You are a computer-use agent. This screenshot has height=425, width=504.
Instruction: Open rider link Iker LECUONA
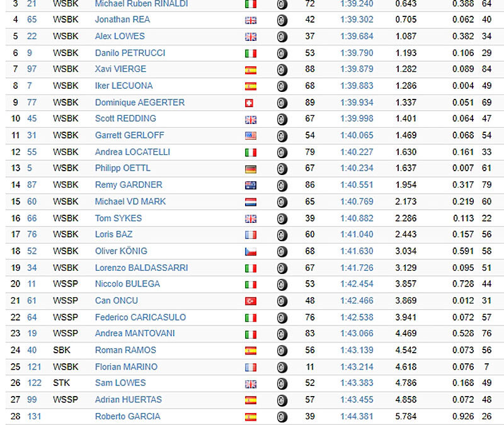point(123,86)
